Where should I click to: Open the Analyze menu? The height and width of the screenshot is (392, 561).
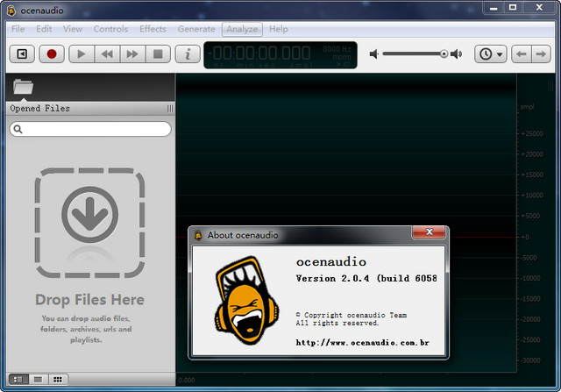coord(242,29)
